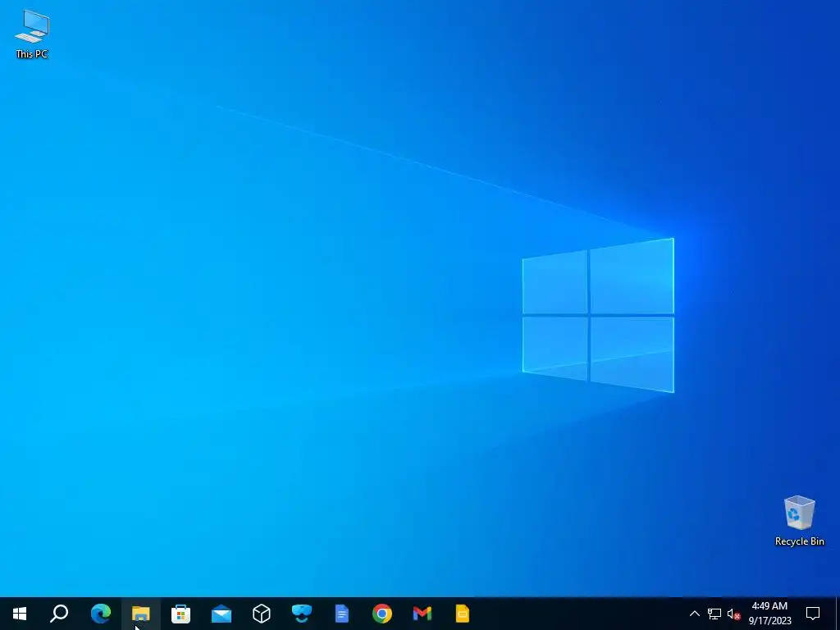
Task: Launch the Mail app from taskbar
Action: click(x=221, y=614)
